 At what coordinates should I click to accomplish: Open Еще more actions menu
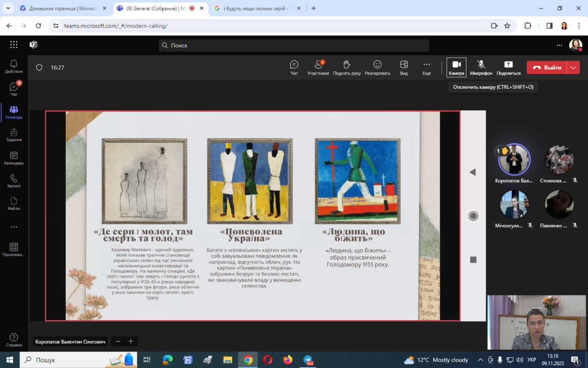click(x=427, y=67)
